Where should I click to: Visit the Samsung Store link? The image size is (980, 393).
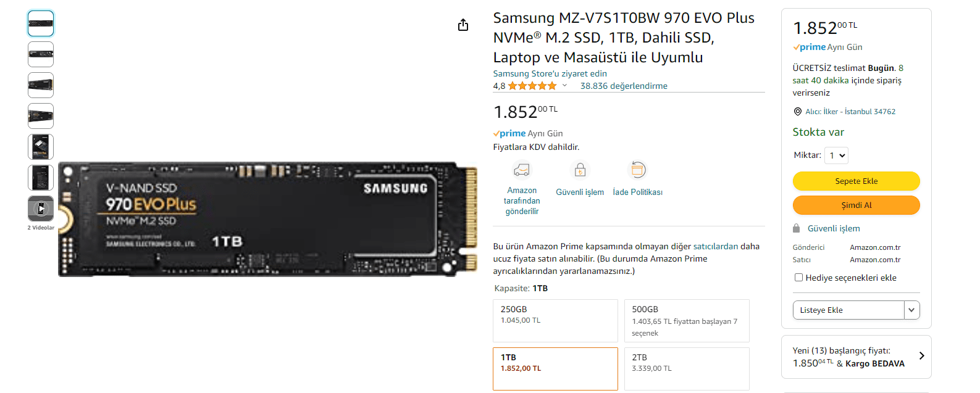click(x=550, y=73)
